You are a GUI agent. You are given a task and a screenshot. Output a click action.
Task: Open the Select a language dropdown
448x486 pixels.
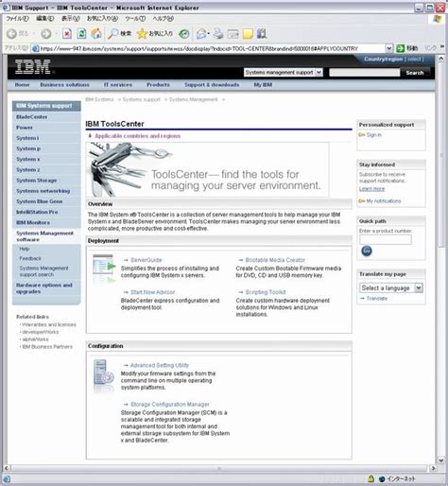[x=391, y=287]
